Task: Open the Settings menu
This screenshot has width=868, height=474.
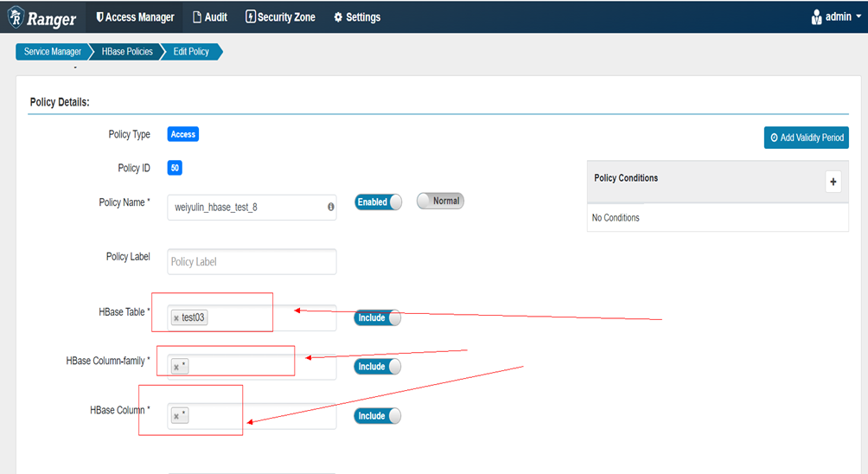Action: click(x=357, y=17)
